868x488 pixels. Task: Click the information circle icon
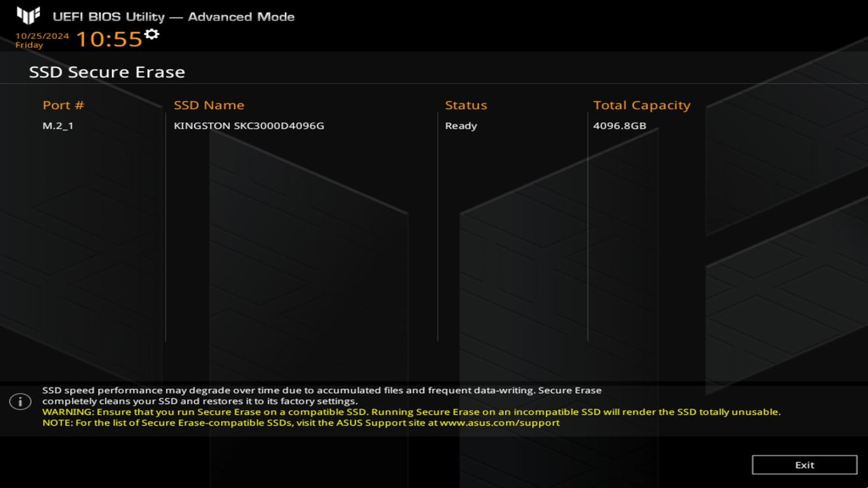(x=20, y=401)
